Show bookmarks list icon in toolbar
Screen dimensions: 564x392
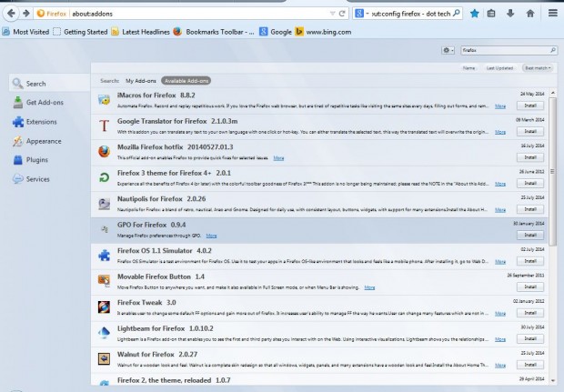[491, 14]
